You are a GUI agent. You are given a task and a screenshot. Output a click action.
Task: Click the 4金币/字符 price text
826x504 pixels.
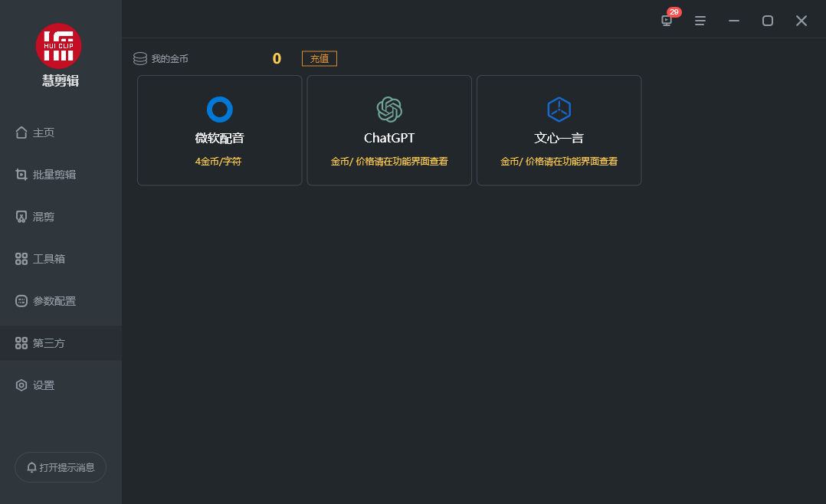click(218, 162)
